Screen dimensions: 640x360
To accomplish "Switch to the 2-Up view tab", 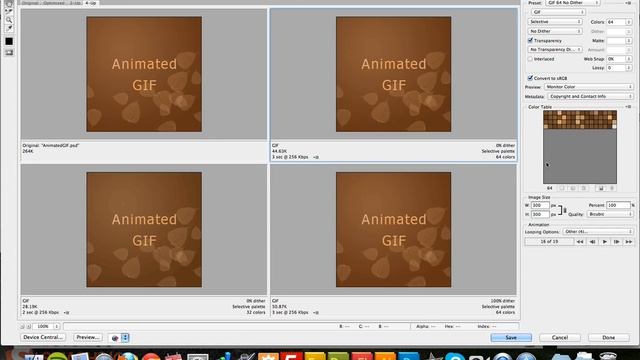I will click(75, 3).
